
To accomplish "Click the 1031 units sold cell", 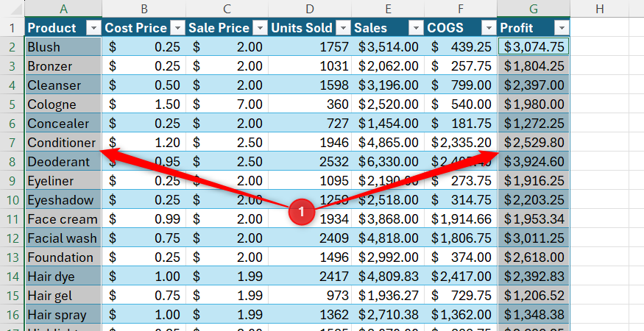I will pyautogui.click(x=310, y=65).
